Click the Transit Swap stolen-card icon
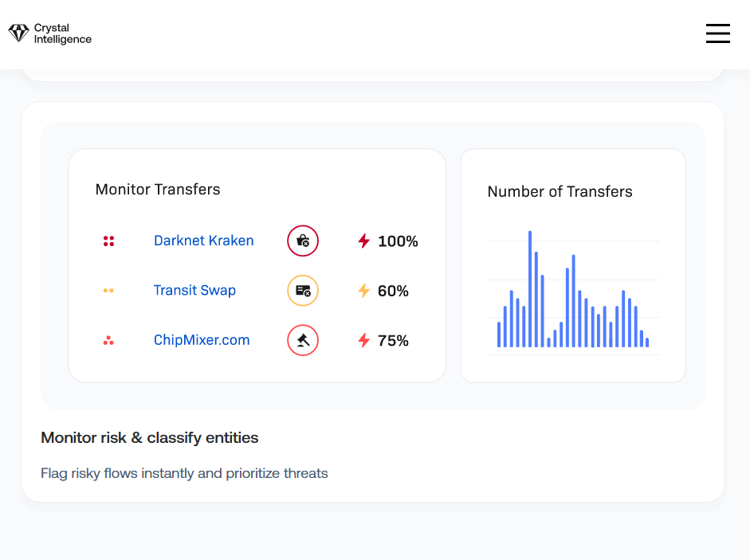 click(x=303, y=290)
